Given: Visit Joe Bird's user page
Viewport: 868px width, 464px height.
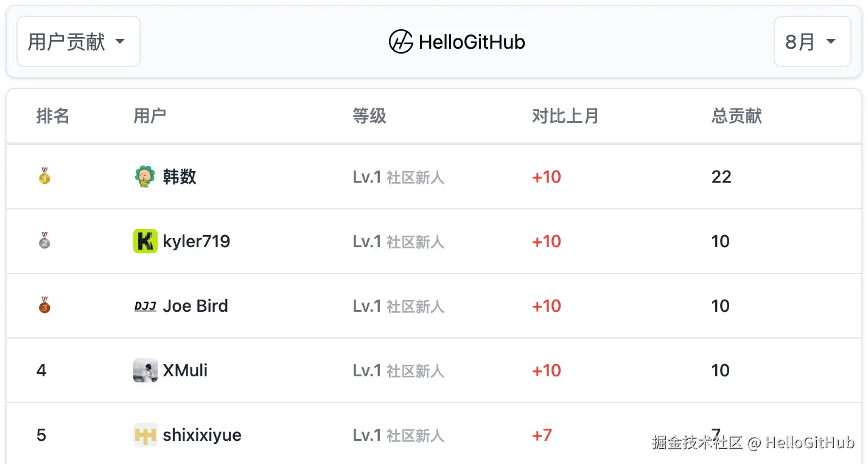Looking at the screenshot, I should coord(195,306).
